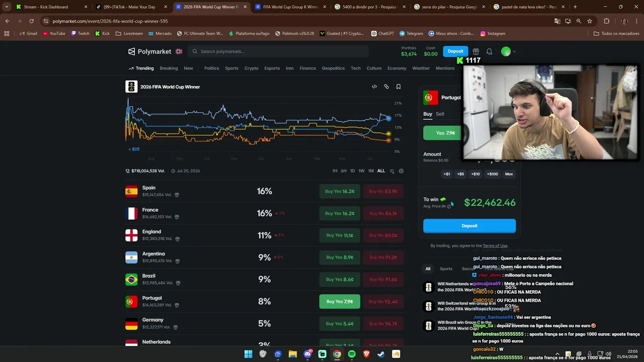This screenshot has height=362, width=644.
Task: Copy the market link icon
Action: point(386,86)
